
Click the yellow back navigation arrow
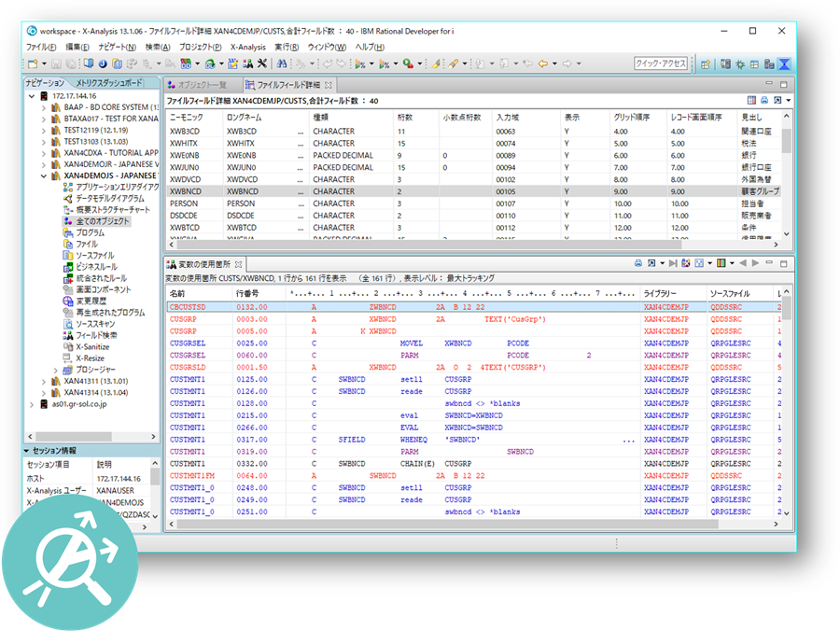[542, 63]
